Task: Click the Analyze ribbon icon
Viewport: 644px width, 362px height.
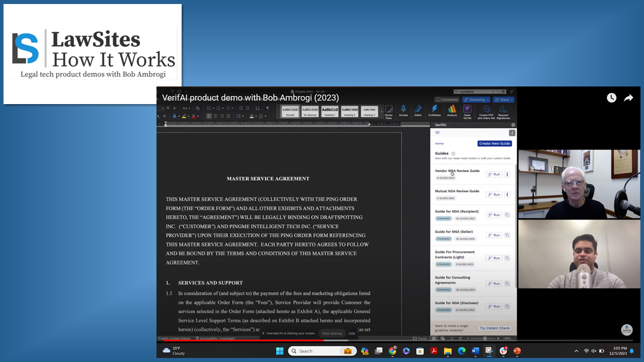Action: coord(452,110)
